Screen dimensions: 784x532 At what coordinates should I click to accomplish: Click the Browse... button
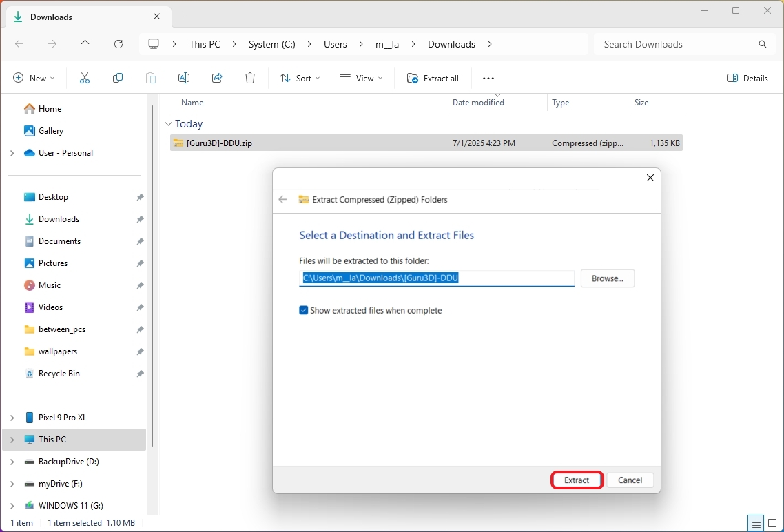[x=608, y=278]
